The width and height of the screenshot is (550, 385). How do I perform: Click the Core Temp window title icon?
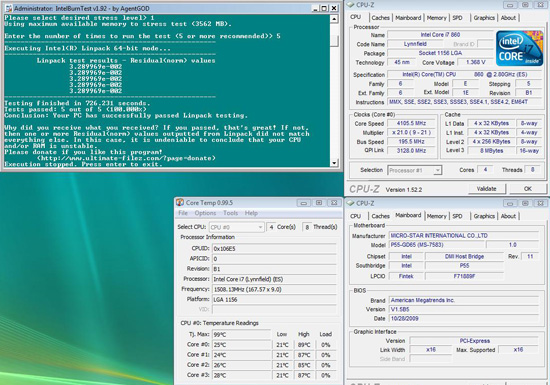[x=180, y=202]
